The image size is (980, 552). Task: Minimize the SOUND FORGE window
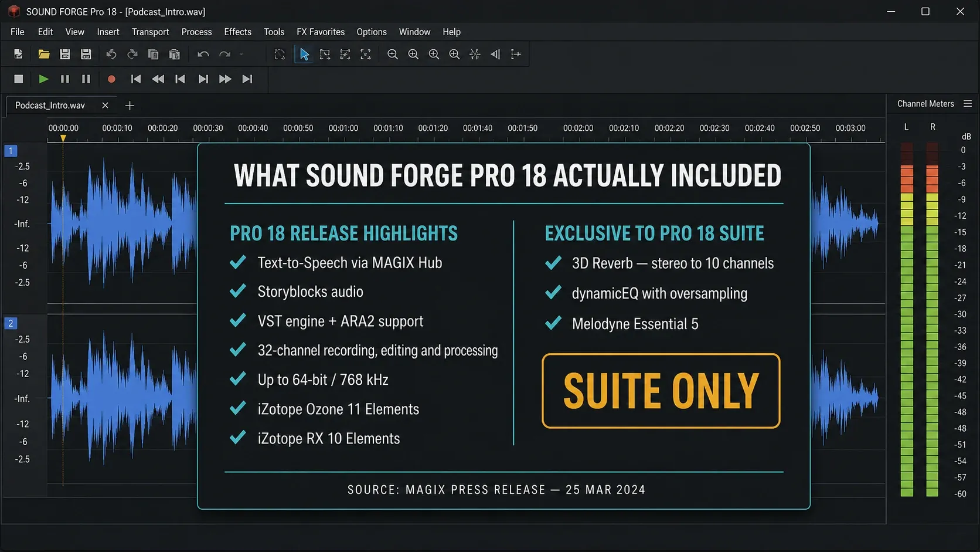coord(891,11)
